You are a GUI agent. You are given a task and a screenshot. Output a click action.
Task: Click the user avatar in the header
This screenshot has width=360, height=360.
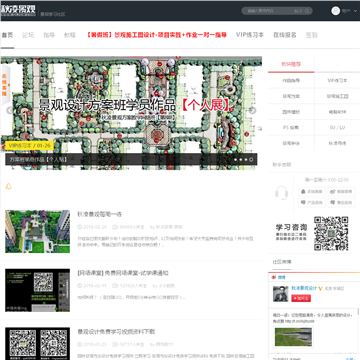coord(335,11)
